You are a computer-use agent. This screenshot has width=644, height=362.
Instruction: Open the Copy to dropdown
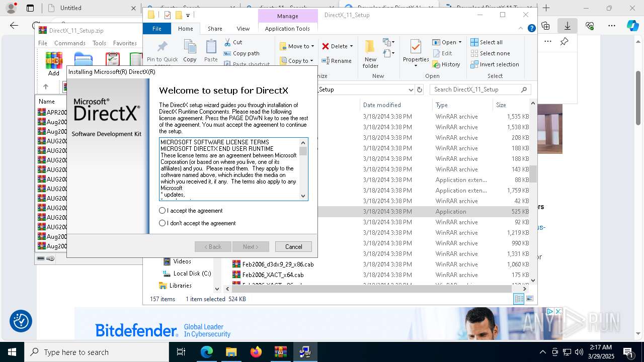tap(297, 61)
